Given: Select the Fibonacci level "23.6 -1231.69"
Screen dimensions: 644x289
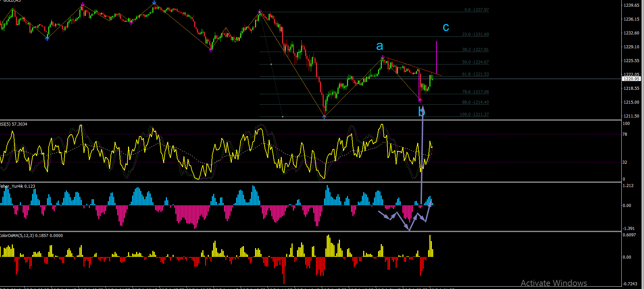Looking at the screenshot, I should click(x=475, y=34).
